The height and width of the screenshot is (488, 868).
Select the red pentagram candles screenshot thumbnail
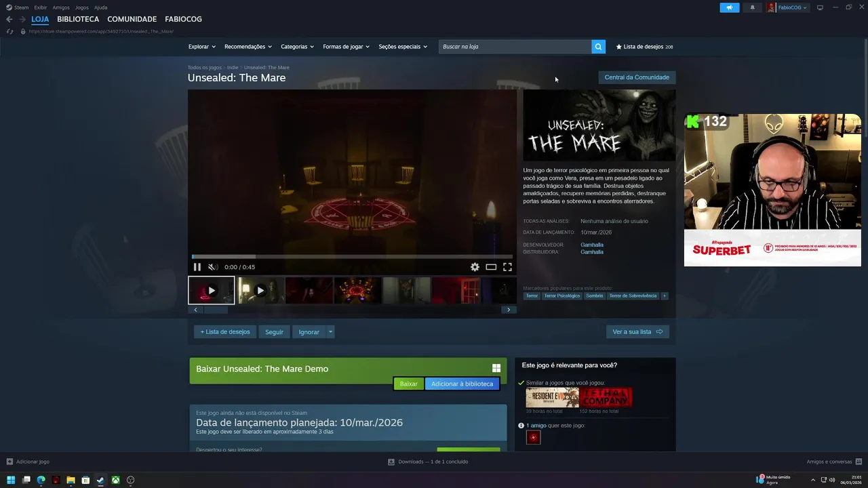point(358,290)
